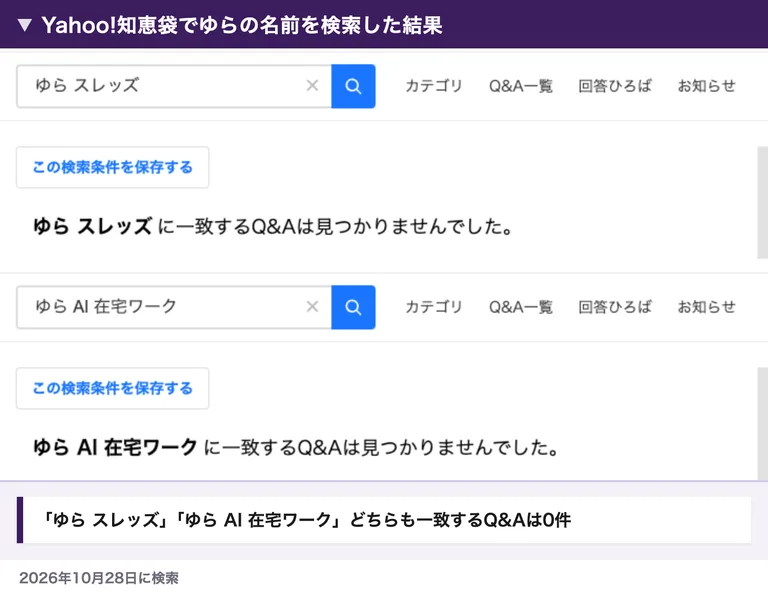This screenshot has width=768, height=600.
Task: Open カテゴリ in the lower navigation
Action: pyautogui.click(x=434, y=307)
